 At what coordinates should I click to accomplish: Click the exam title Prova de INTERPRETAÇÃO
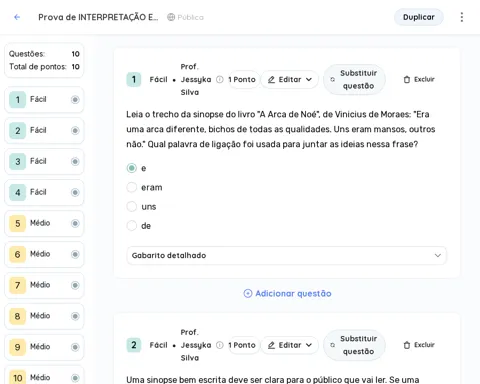click(x=98, y=17)
